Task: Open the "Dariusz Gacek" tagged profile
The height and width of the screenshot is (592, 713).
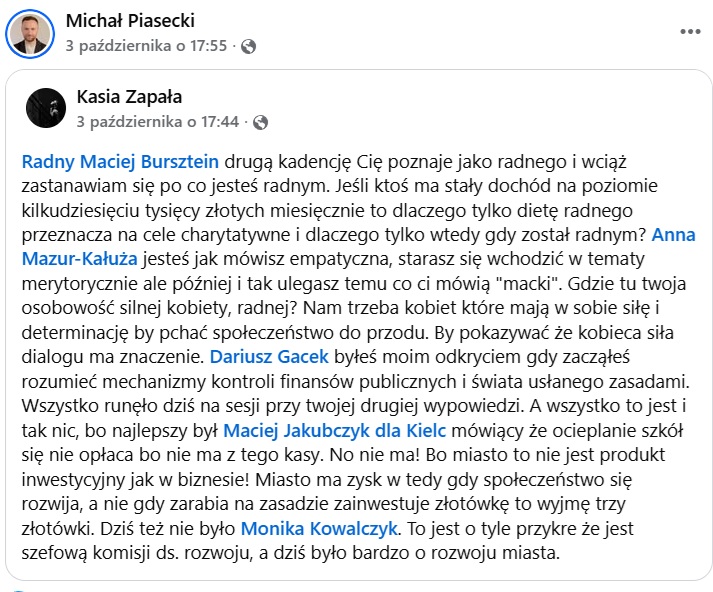Action: coord(264,355)
